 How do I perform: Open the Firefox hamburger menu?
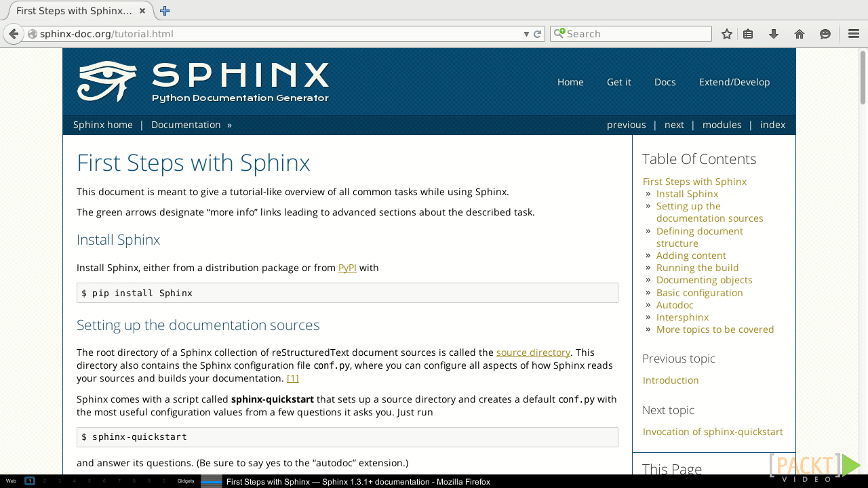click(x=854, y=34)
